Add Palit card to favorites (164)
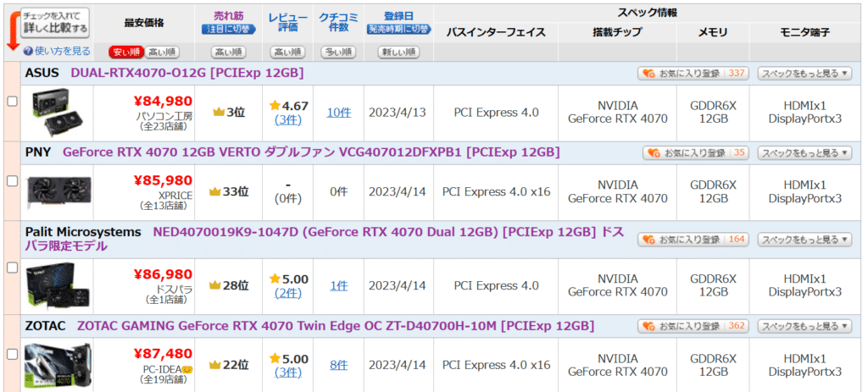Viewport: 868px width, 392px height. (x=693, y=240)
